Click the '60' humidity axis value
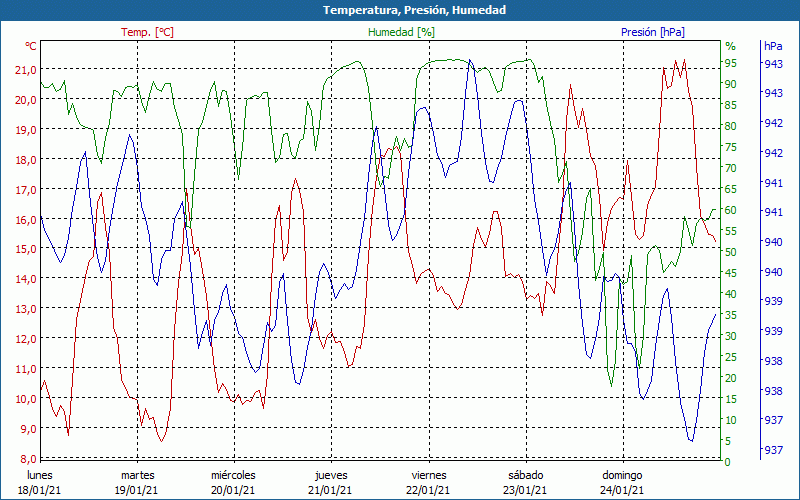The image size is (800, 500). (731, 210)
